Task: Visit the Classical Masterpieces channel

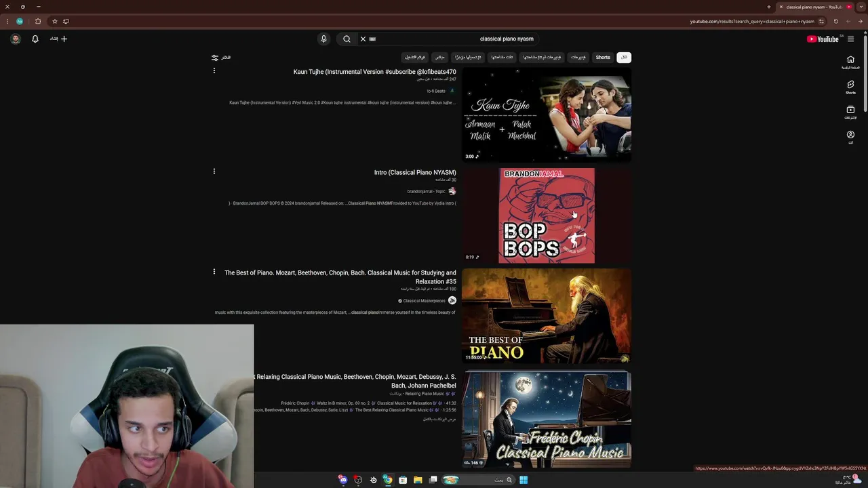Action: [424, 301]
